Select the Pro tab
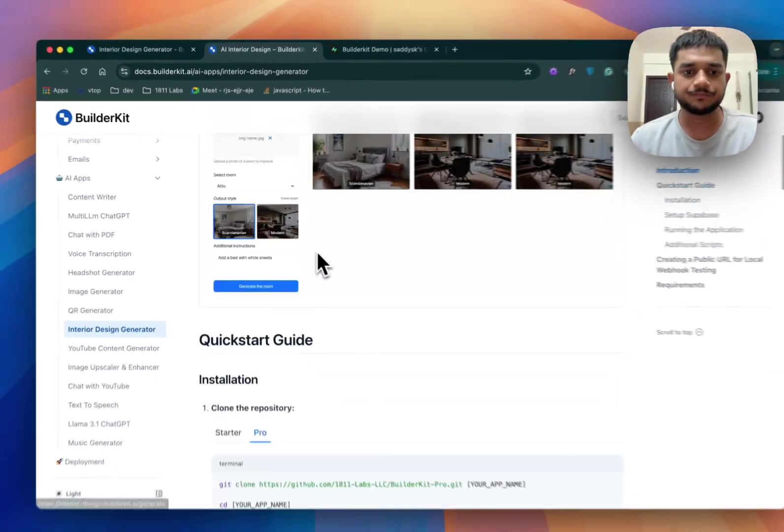The width and height of the screenshot is (784, 532). (x=260, y=432)
